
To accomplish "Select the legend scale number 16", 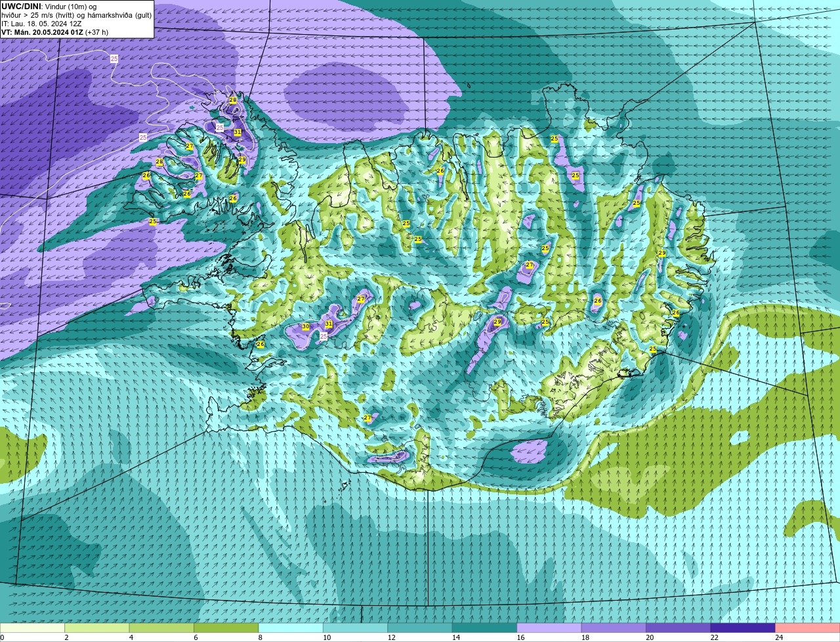I will 520,637.
